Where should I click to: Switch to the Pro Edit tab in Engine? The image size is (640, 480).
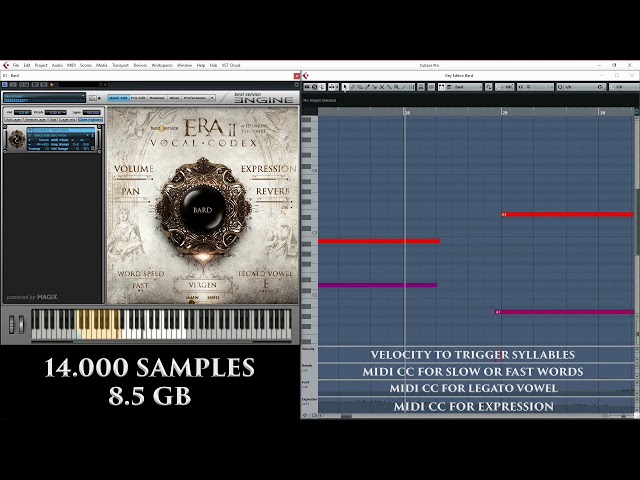click(138, 98)
